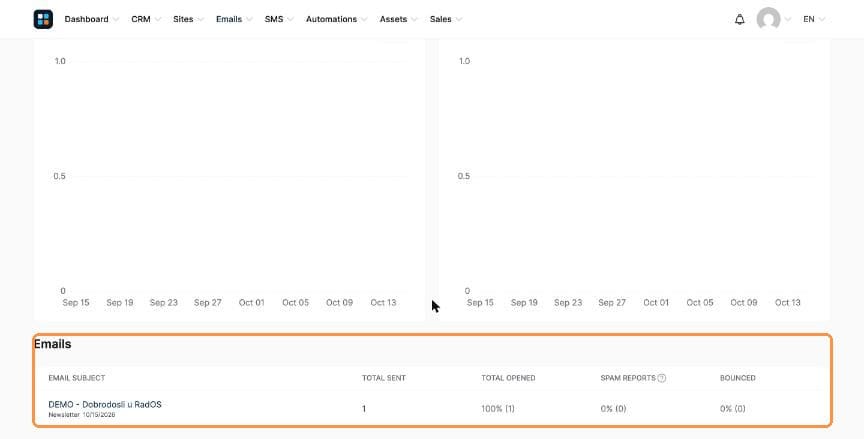Open the EN language selector
The width and height of the screenshot is (864, 439).
coord(814,19)
